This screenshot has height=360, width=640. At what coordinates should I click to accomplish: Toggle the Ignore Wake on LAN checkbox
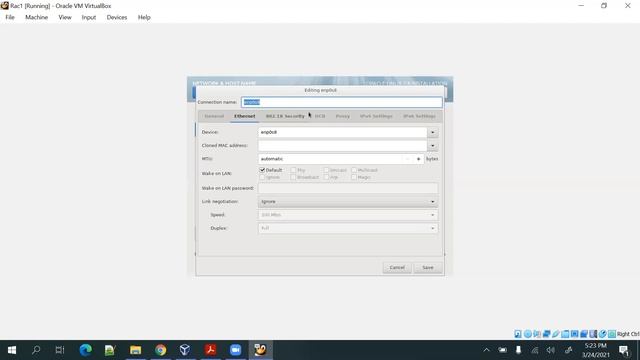click(262, 177)
